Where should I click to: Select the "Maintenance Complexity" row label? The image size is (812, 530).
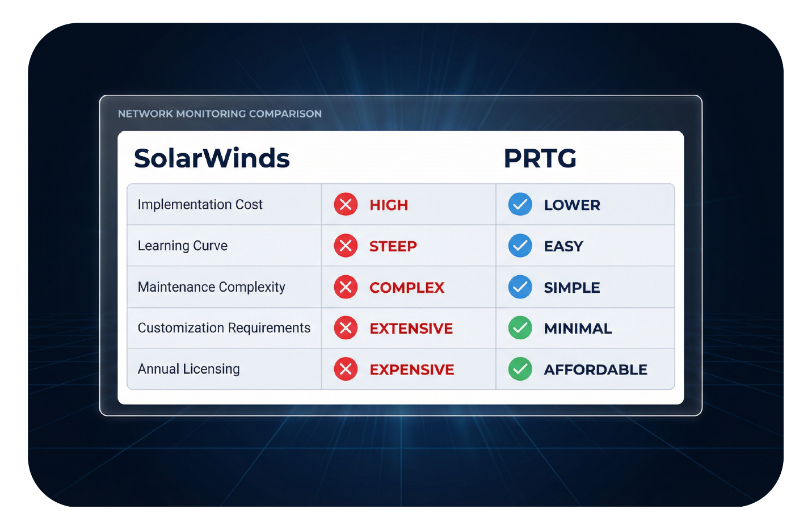[212, 287]
